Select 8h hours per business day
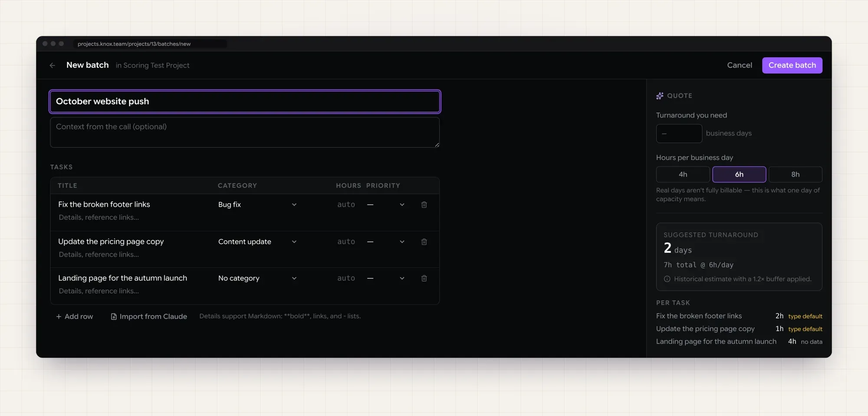This screenshot has width=868, height=416. [795, 174]
